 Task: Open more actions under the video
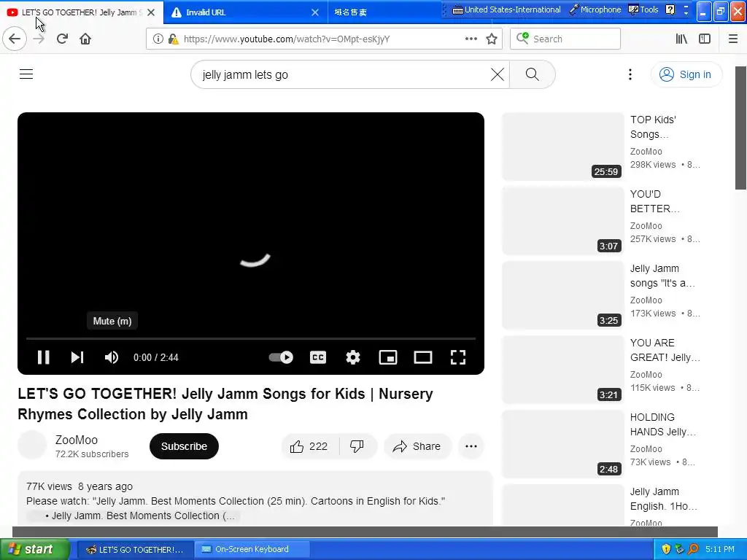pyautogui.click(x=471, y=446)
